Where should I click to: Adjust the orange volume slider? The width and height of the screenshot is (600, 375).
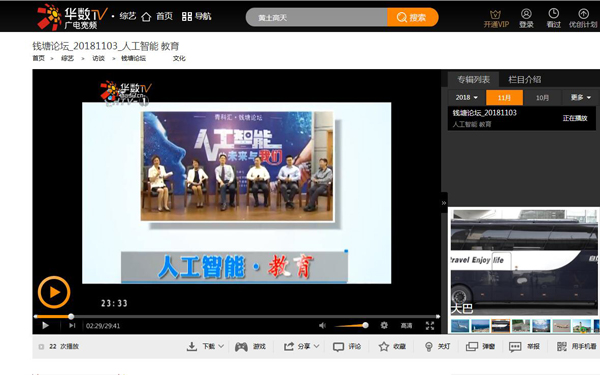pos(351,325)
